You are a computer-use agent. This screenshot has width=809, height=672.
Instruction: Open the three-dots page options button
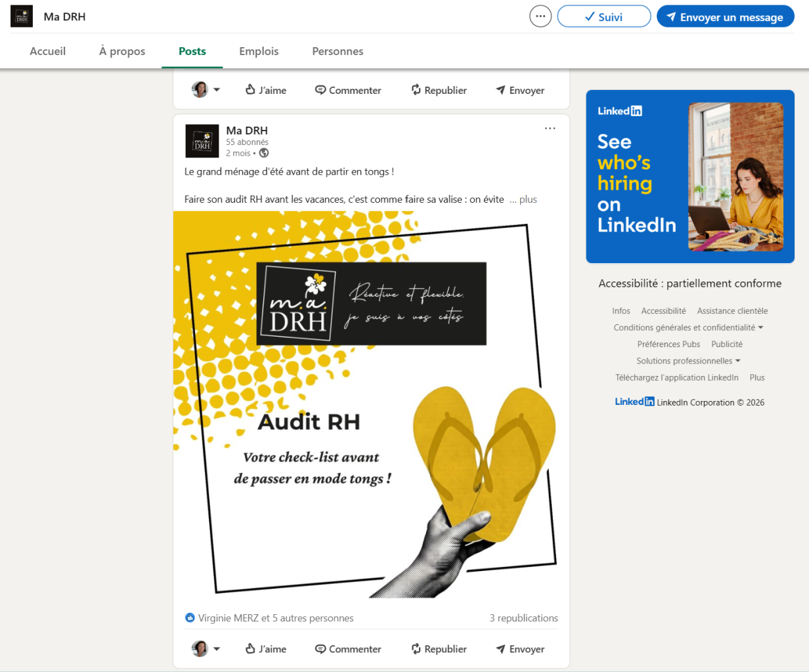tap(540, 16)
